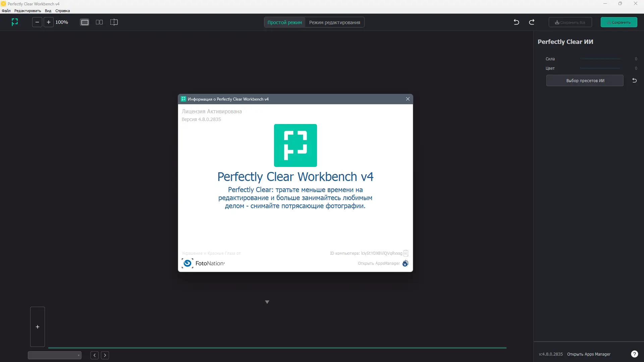Open the Справка menu
This screenshot has width=644, height=362.
[x=62, y=11]
